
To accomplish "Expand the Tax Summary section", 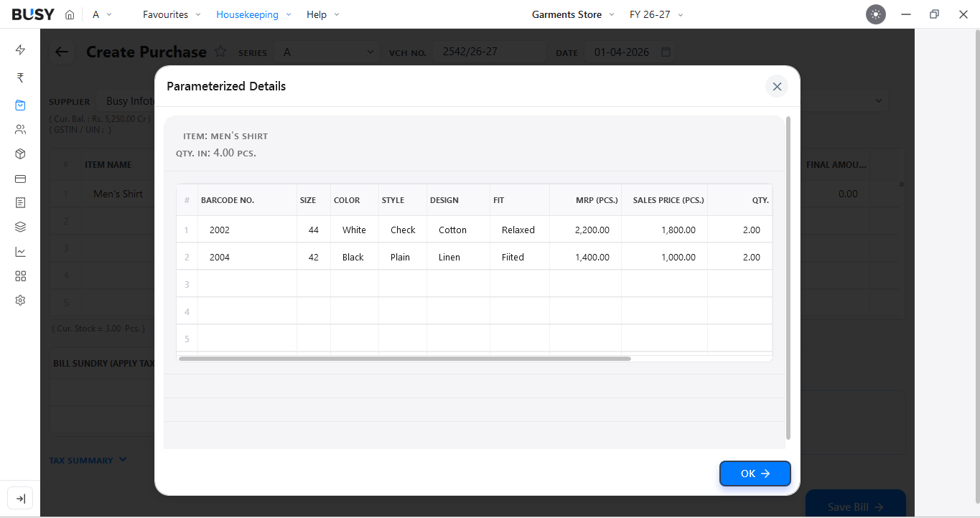I will tap(88, 460).
